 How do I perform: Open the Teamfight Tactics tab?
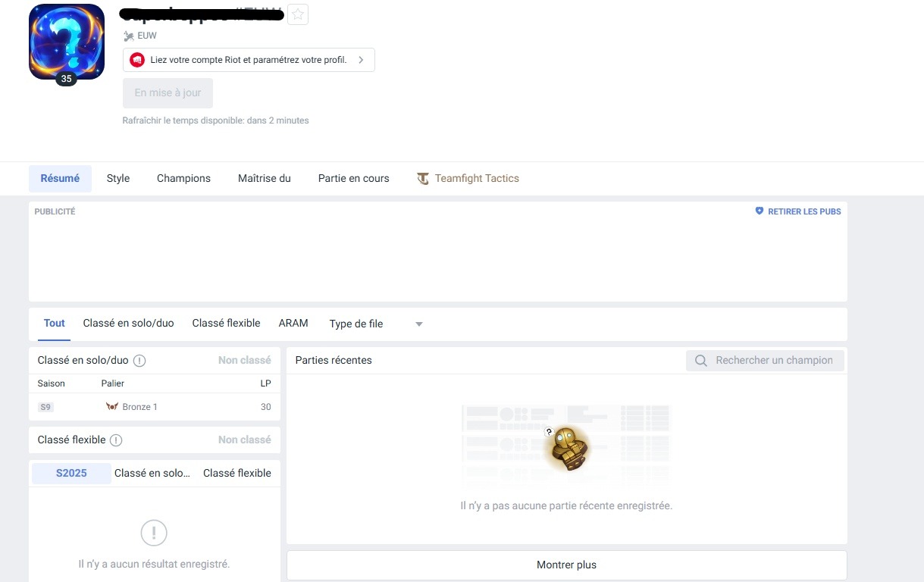(468, 179)
